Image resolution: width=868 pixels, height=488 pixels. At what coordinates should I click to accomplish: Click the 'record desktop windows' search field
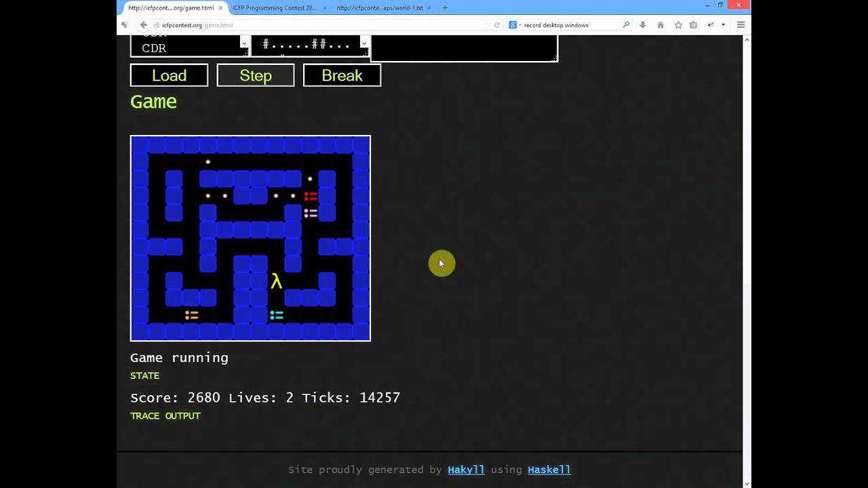pos(571,25)
